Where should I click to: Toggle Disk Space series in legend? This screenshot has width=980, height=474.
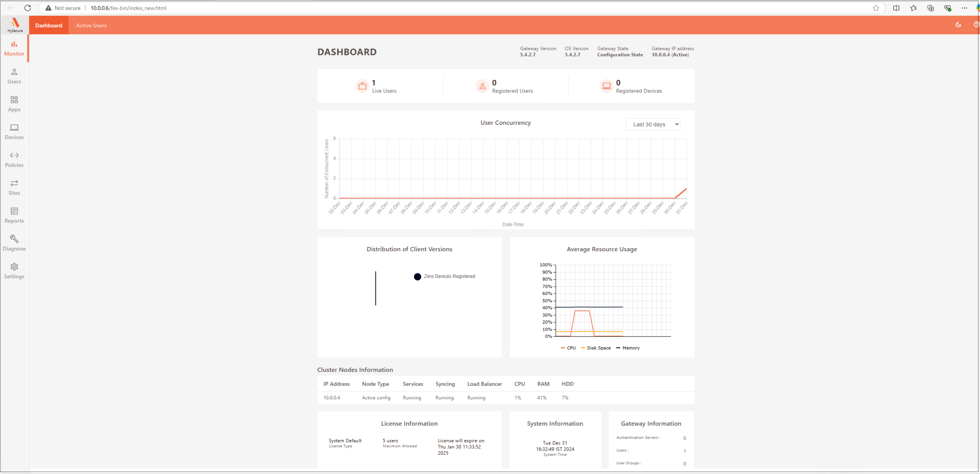[596, 348]
